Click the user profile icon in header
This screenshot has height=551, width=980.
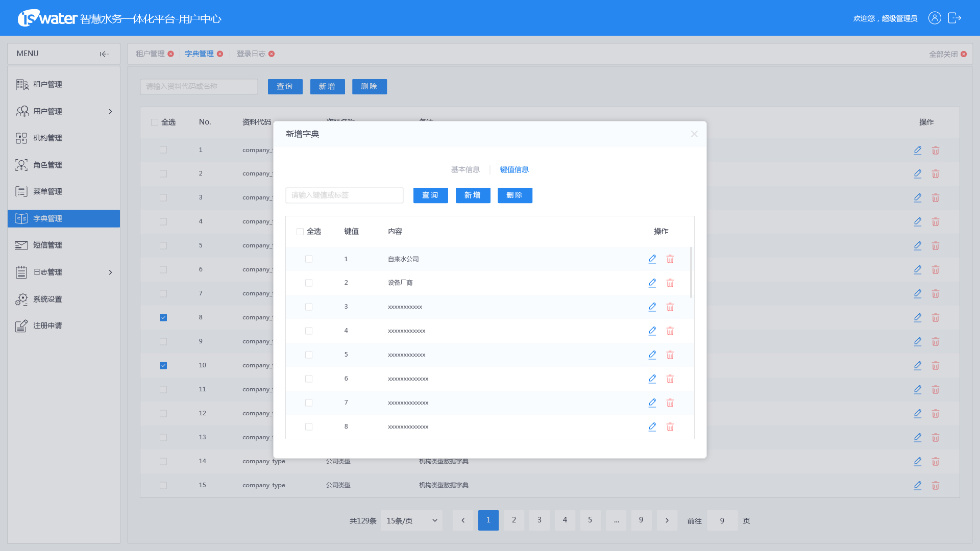coord(934,18)
